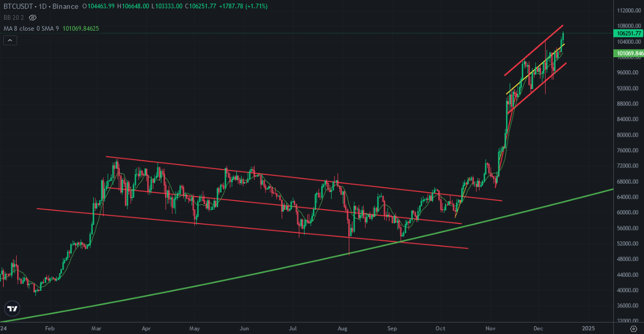Click the 52000.00 price axis label
This screenshot has width=644, height=334.
point(629,244)
